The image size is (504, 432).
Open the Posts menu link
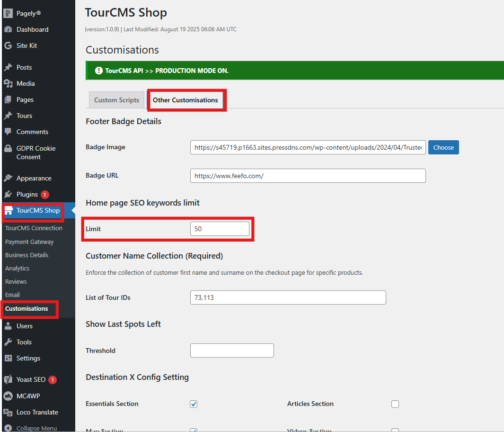point(24,67)
